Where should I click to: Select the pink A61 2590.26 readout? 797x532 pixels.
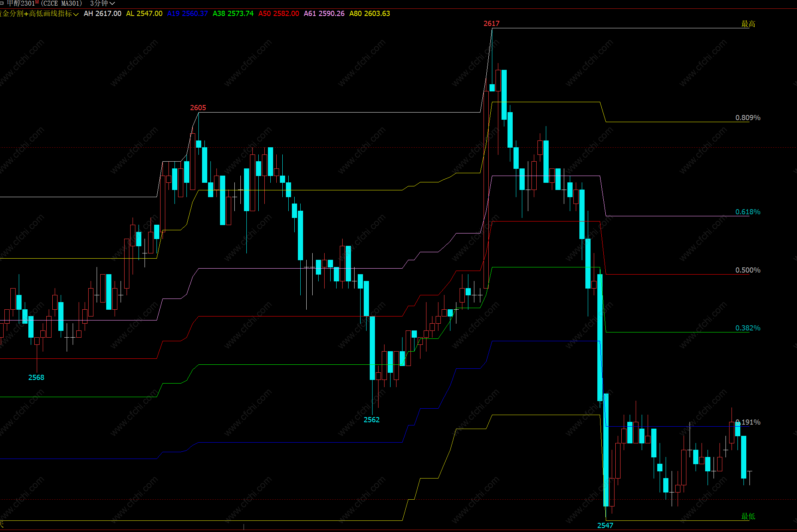324,14
